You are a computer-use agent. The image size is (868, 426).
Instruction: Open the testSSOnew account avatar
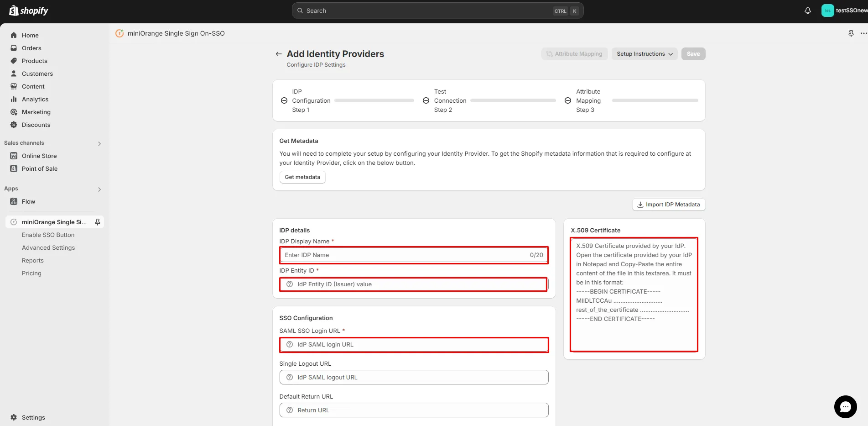pyautogui.click(x=827, y=11)
